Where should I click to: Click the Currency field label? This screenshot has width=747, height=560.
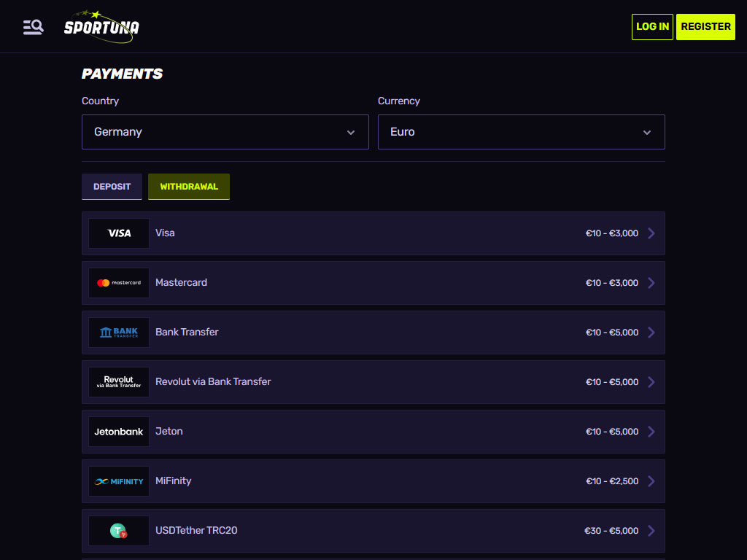point(399,101)
